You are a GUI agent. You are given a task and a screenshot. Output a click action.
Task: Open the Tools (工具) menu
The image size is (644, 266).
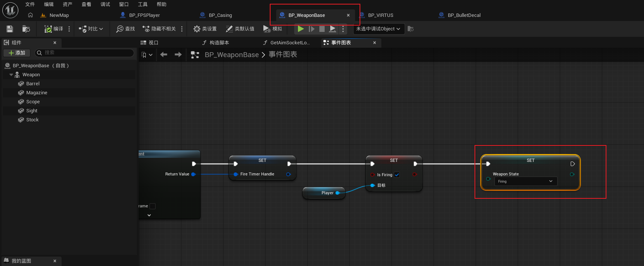[143, 5]
